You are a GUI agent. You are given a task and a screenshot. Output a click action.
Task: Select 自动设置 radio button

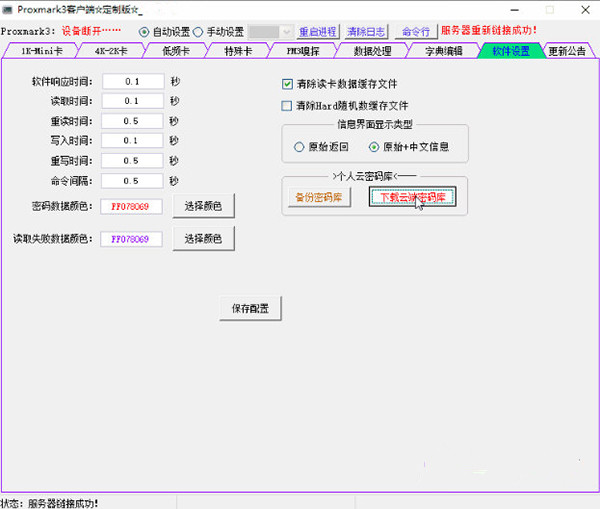tap(144, 31)
